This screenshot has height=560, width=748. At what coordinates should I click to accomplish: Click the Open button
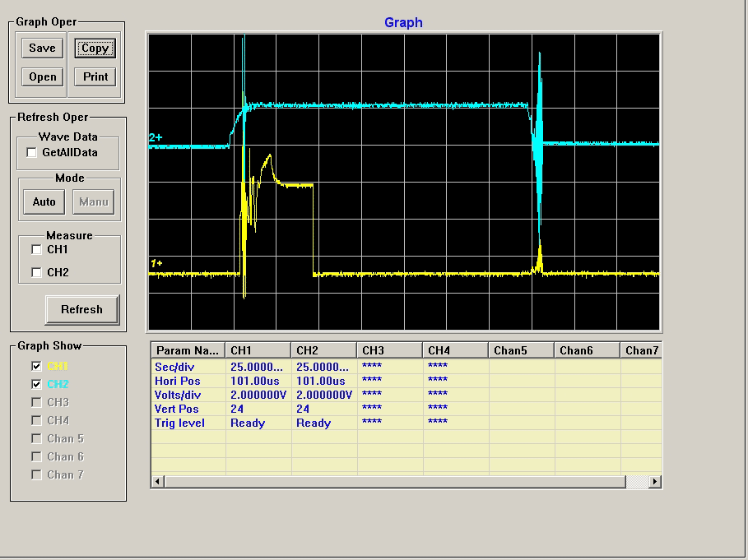pos(43,76)
